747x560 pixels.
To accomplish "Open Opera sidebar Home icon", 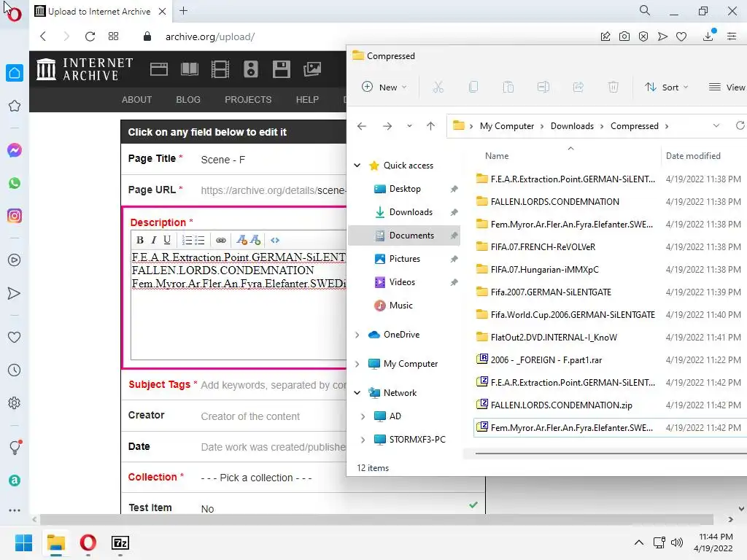I will coord(15,73).
